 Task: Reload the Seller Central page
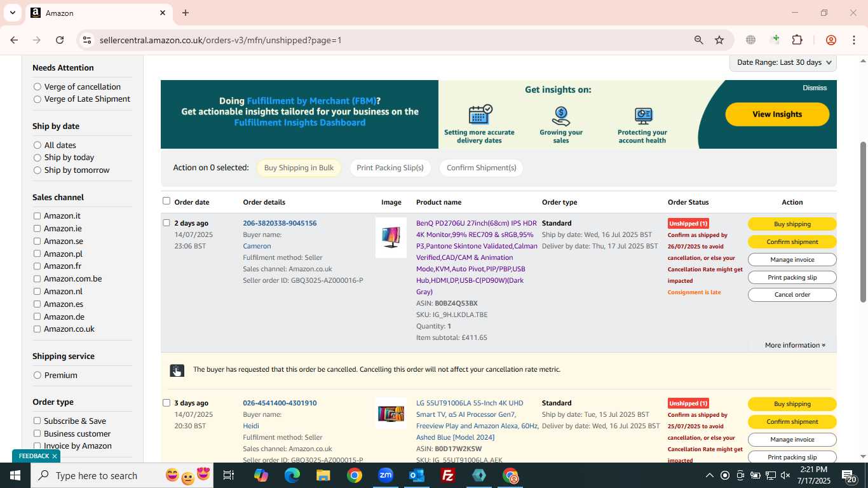click(x=60, y=40)
